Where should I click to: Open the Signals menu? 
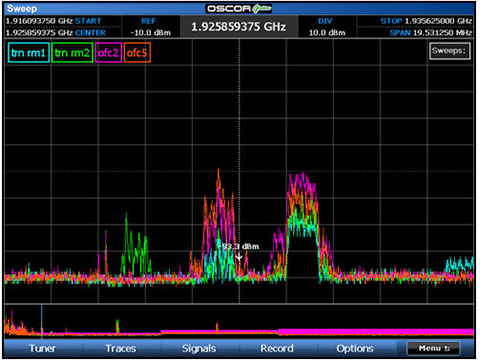coord(199,348)
